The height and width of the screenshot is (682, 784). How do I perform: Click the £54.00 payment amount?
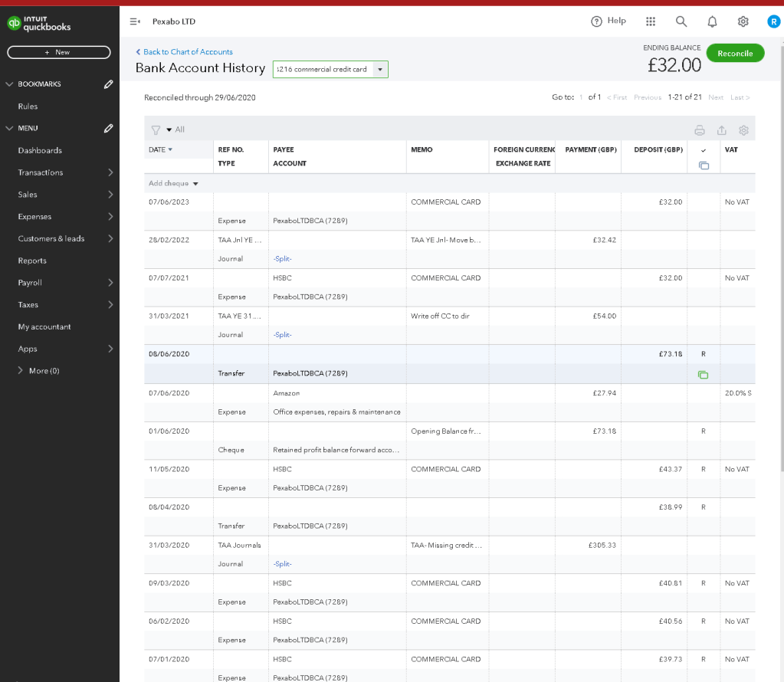pos(605,316)
